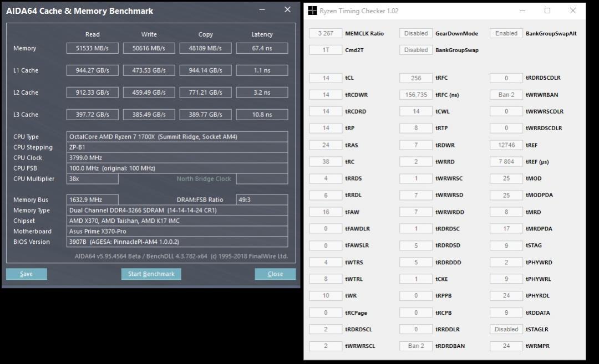Click the L2 Cache latency 3.2 ns
This screenshot has height=364, width=599.
[x=262, y=93]
